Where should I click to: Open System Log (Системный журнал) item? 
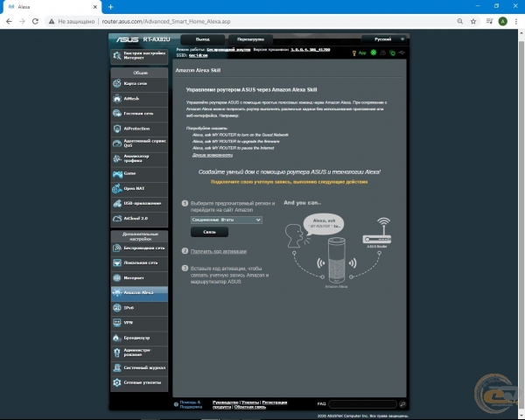pos(139,367)
